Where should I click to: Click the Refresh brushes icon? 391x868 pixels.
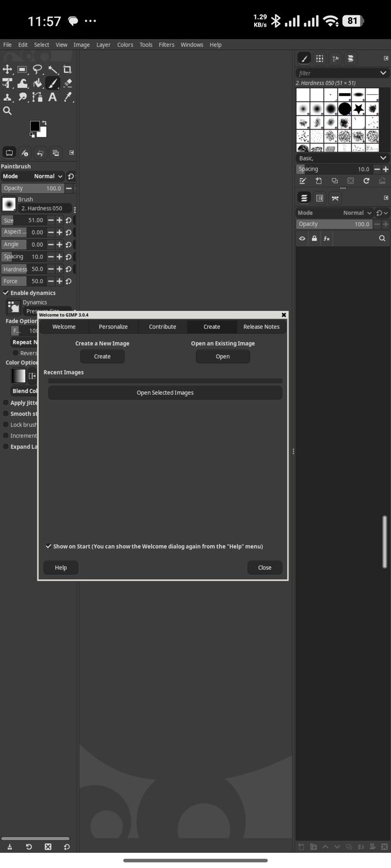click(x=367, y=181)
